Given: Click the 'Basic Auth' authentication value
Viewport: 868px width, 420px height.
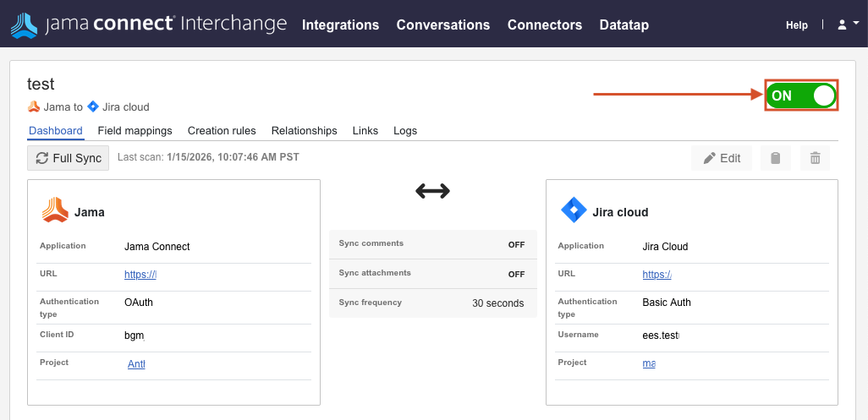Looking at the screenshot, I should click(667, 303).
